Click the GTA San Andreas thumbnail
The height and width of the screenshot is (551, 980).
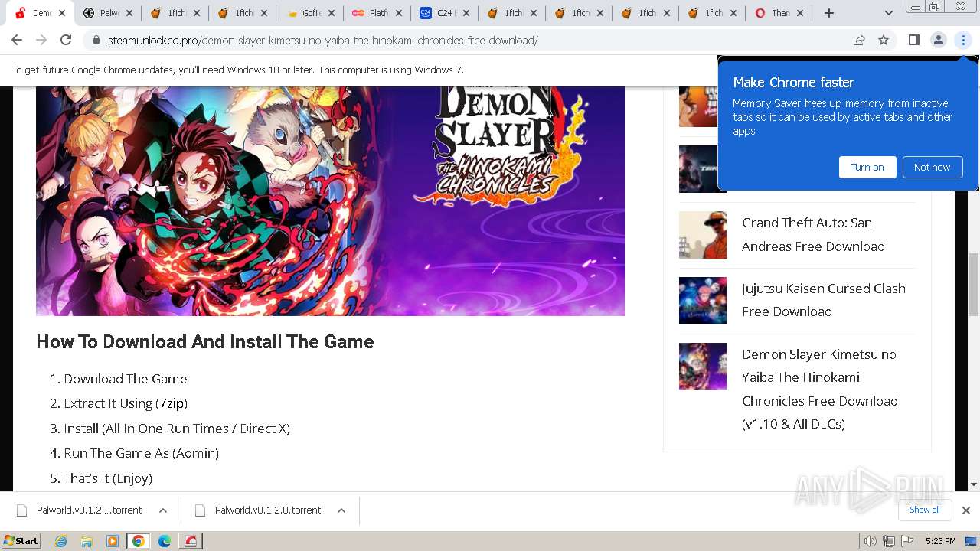coord(703,235)
